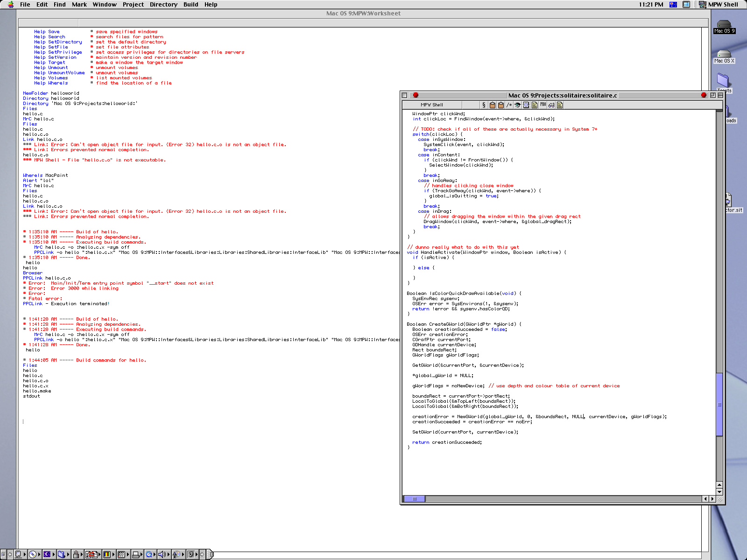The image size is (747, 560).
Task: Open the padlock control strip module
Action: click(78, 554)
